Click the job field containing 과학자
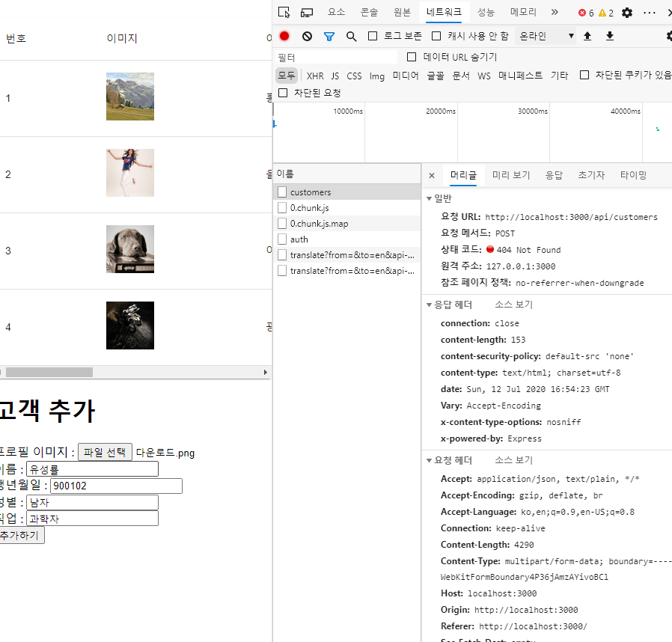 click(x=93, y=519)
